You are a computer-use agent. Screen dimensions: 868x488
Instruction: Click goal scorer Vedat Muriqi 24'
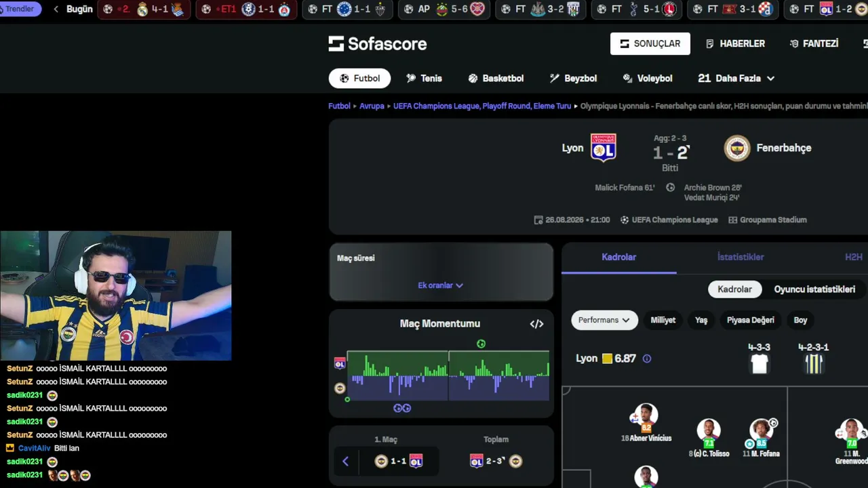tap(711, 198)
